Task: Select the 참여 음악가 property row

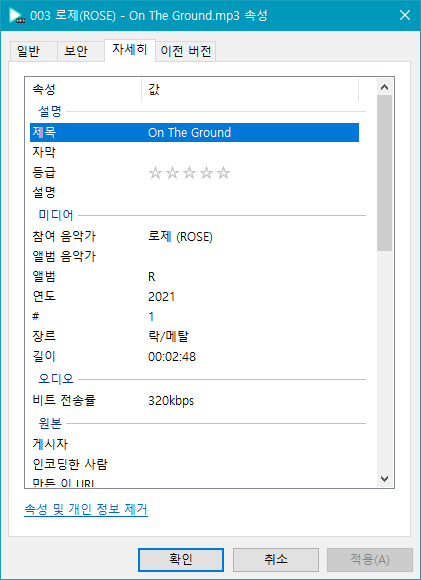Action: pyautogui.click(x=194, y=236)
